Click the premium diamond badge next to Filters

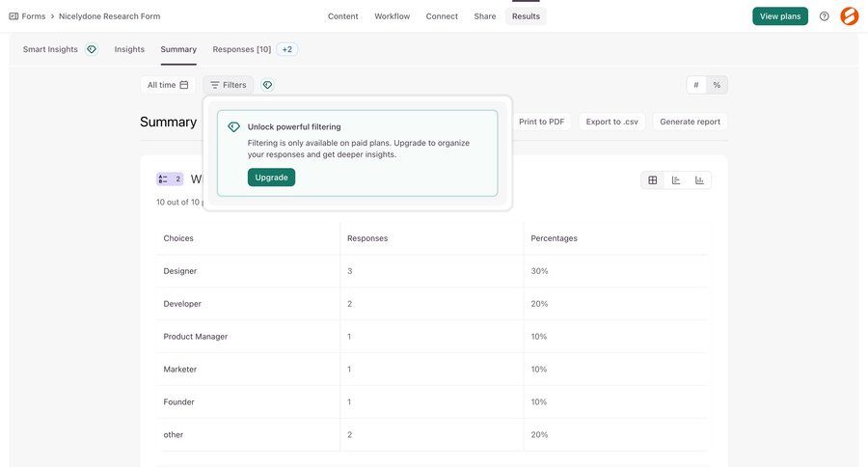point(267,85)
